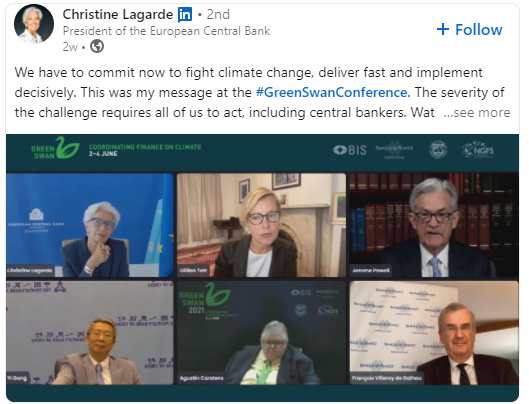Select the Yi Gang video tile
Viewport: 529px width, 404px height.
89,332
